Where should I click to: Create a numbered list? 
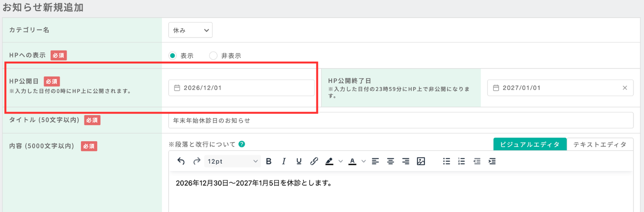(462, 161)
